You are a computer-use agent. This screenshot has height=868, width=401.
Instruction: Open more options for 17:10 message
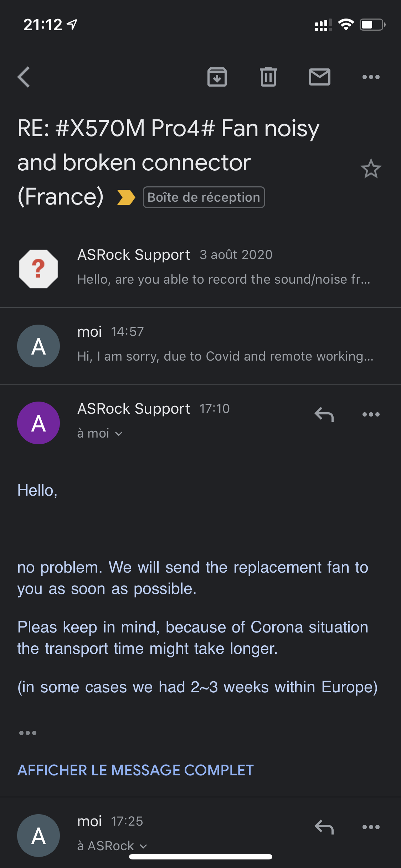[x=371, y=414]
